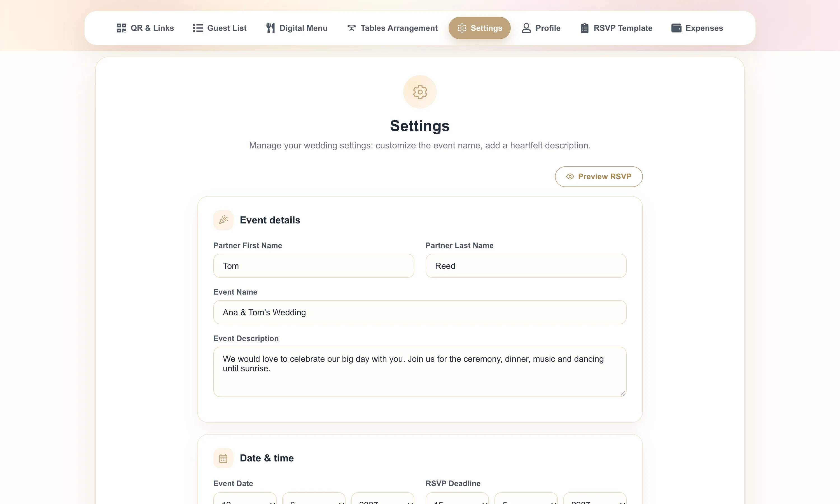Viewport: 840px width, 504px height.
Task: Click the QR code icon in navigation
Action: pyautogui.click(x=121, y=28)
